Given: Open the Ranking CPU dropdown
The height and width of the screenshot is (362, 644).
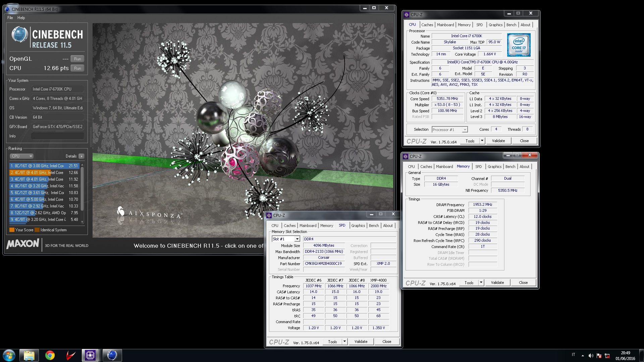Looking at the screenshot, I should tap(21, 156).
